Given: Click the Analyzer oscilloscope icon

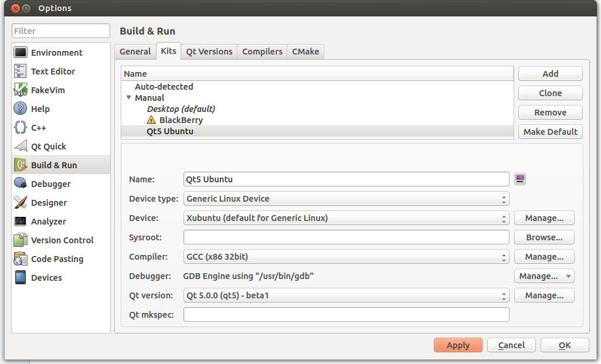Looking at the screenshot, I should tap(21, 221).
